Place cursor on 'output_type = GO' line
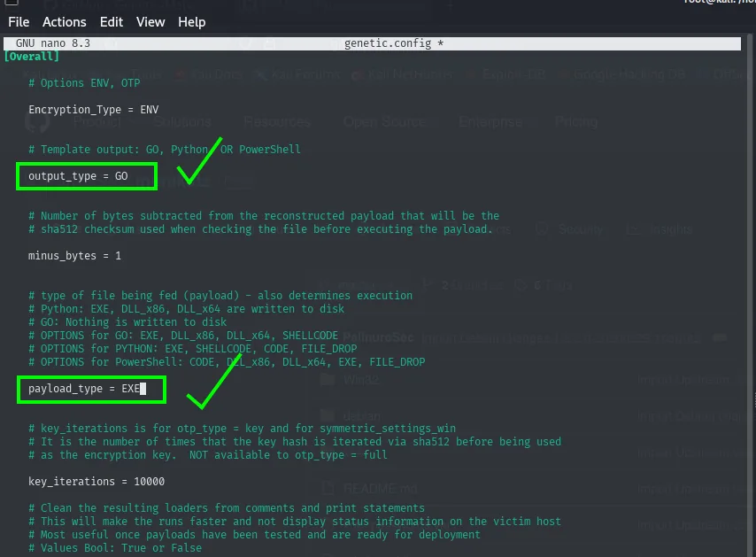The image size is (756, 557). coord(78,176)
